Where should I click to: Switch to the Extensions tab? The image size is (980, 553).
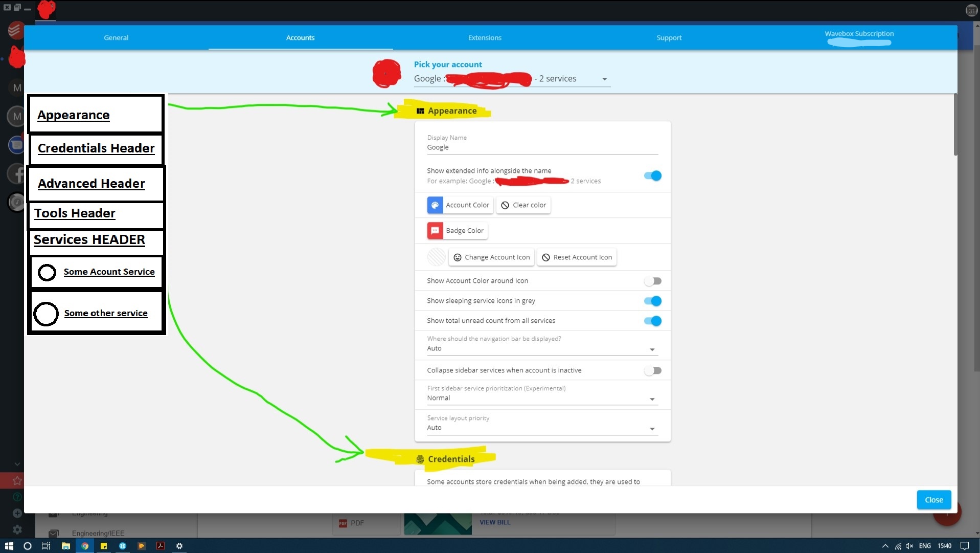pos(484,37)
